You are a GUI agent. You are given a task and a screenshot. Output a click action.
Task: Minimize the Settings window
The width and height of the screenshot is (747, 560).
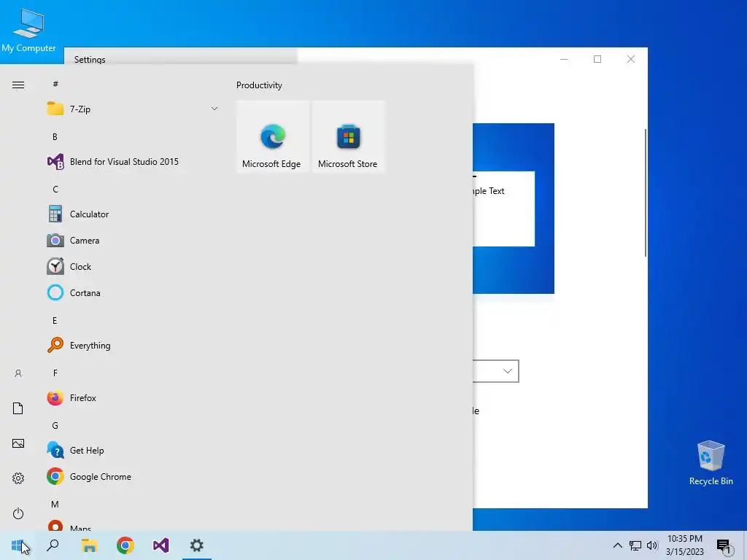tap(564, 59)
